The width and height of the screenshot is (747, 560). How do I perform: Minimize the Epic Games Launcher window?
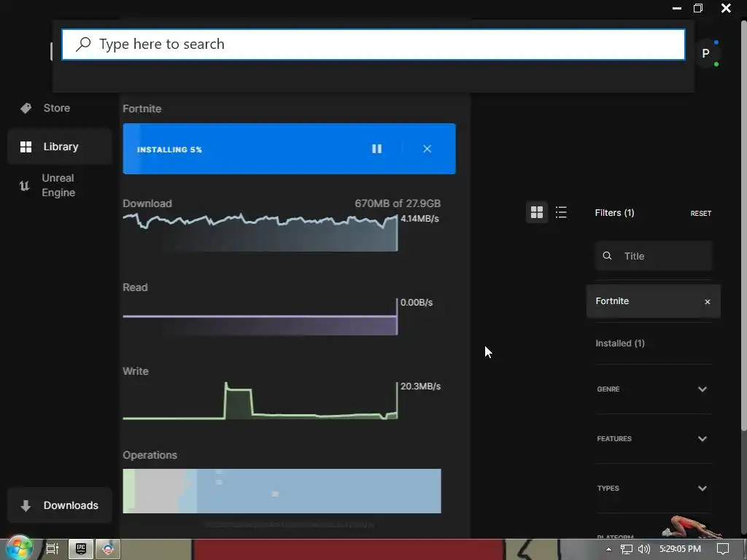click(x=676, y=8)
